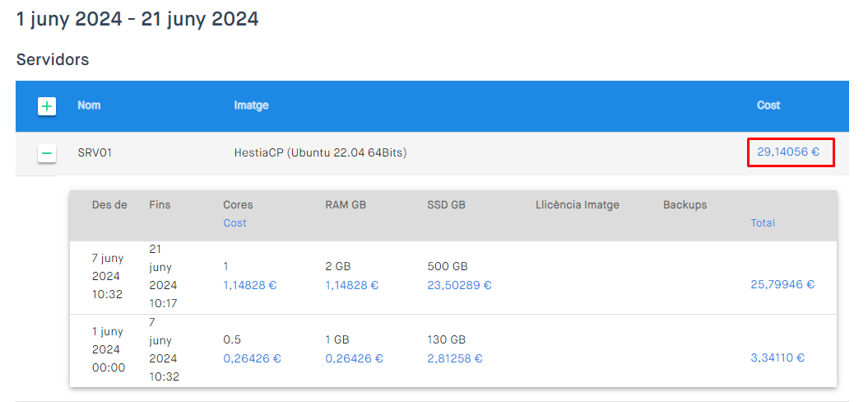Click cores cost 0,26426 €

(x=252, y=358)
